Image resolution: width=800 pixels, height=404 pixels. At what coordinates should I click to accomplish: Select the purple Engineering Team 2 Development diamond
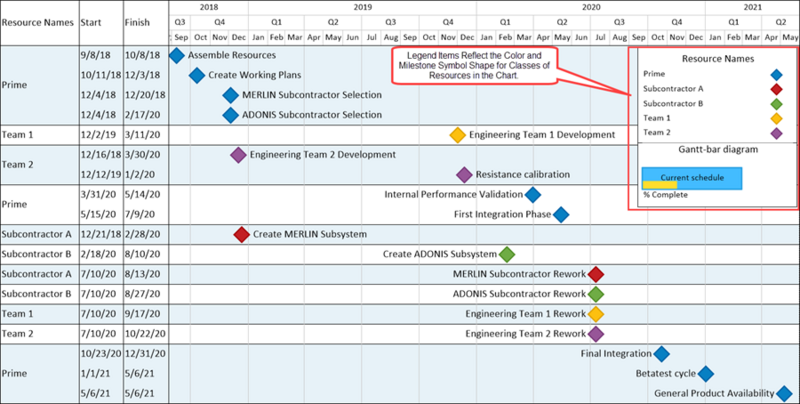click(238, 155)
